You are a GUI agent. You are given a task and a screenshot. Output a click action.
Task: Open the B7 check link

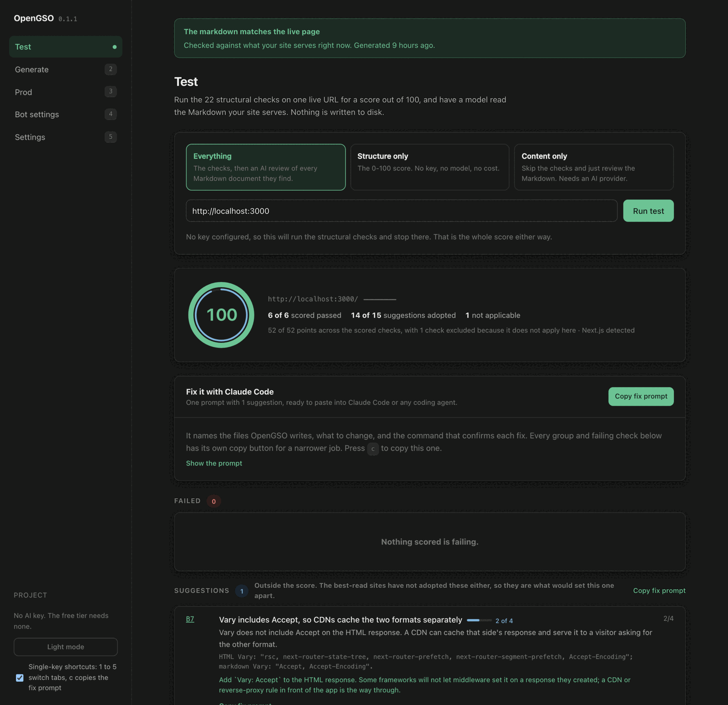[190, 619]
